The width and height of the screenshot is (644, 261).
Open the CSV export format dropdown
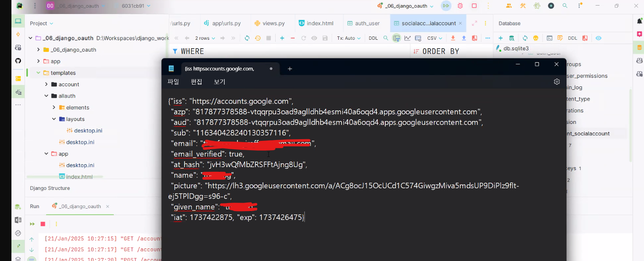(434, 38)
